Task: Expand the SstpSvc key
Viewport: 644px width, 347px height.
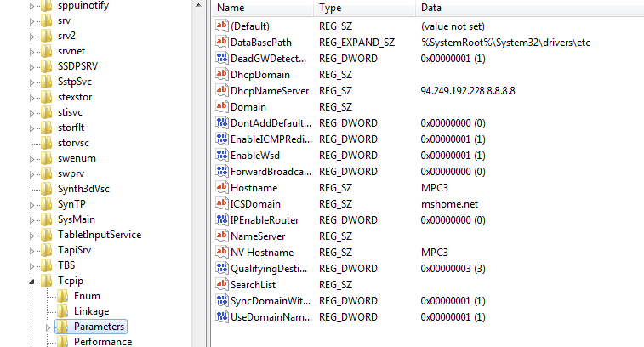Action: [31, 82]
